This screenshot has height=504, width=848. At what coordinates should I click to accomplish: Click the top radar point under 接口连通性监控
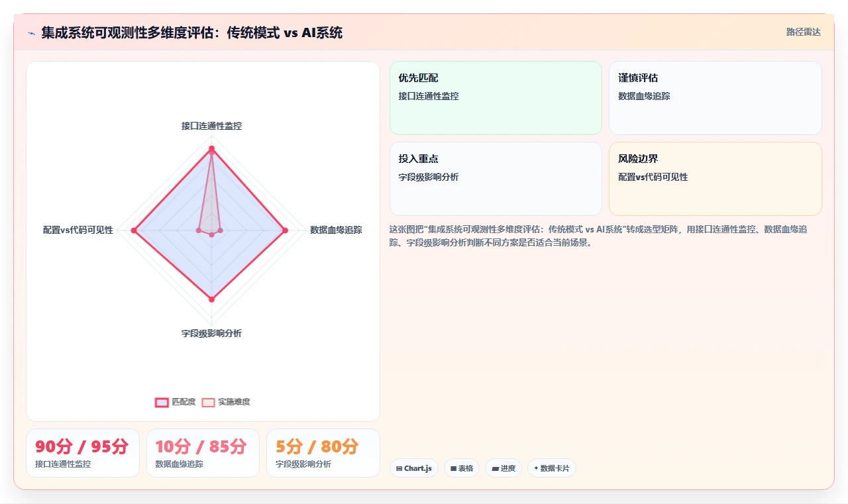[x=211, y=148]
